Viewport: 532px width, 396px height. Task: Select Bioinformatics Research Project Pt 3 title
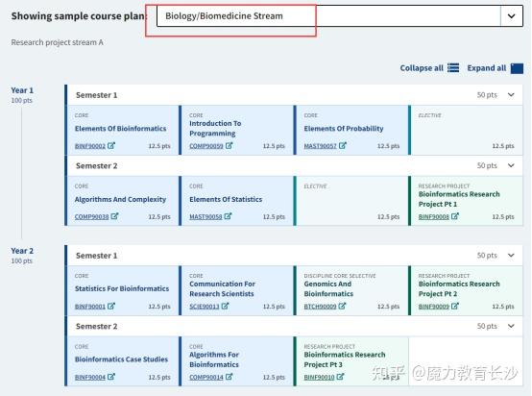pos(345,359)
